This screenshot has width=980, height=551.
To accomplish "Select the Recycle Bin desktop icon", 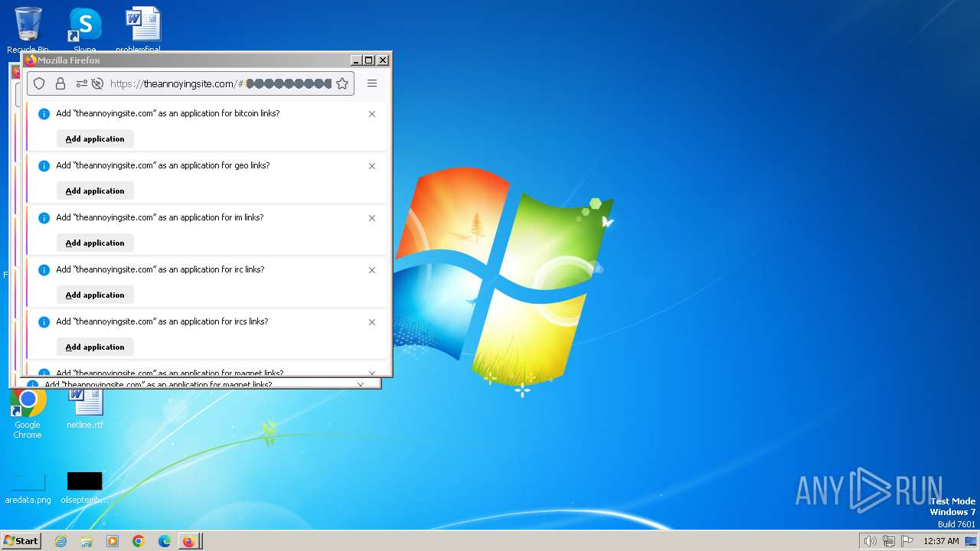I will [x=28, y=31].
